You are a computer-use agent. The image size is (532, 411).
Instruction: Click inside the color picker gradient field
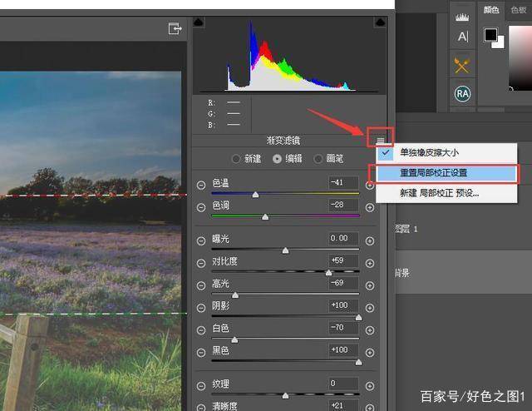coord(520,57)
